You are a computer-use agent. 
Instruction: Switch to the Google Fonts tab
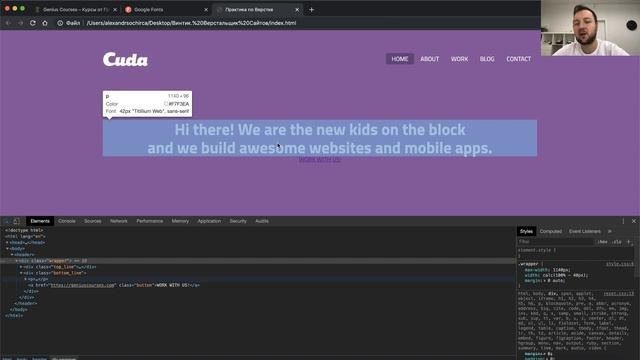166,9
